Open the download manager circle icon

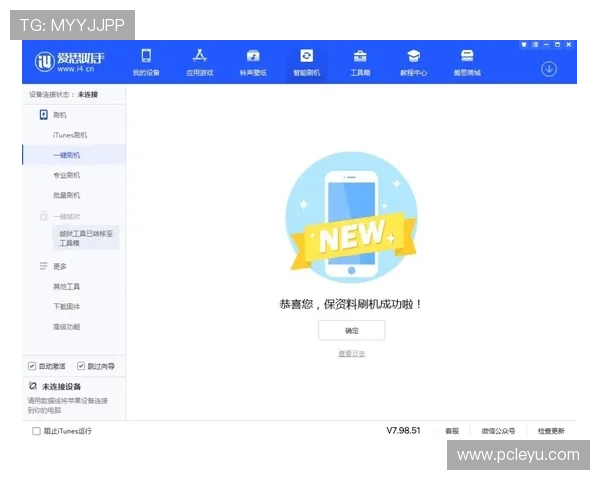(549, 69)
